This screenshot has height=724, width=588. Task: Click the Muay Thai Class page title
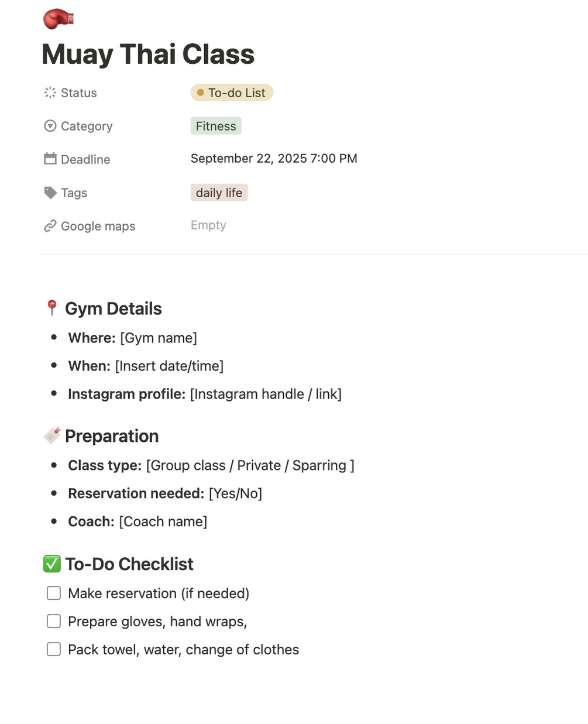(148, 54)
